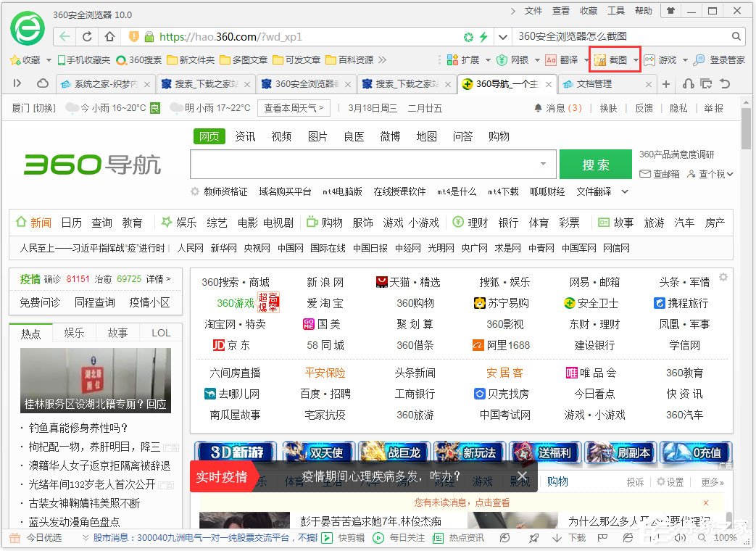This screenshot has width=756, height=551.
Task: Open the 截图 screenshot tool
Action: pos(615,59)
